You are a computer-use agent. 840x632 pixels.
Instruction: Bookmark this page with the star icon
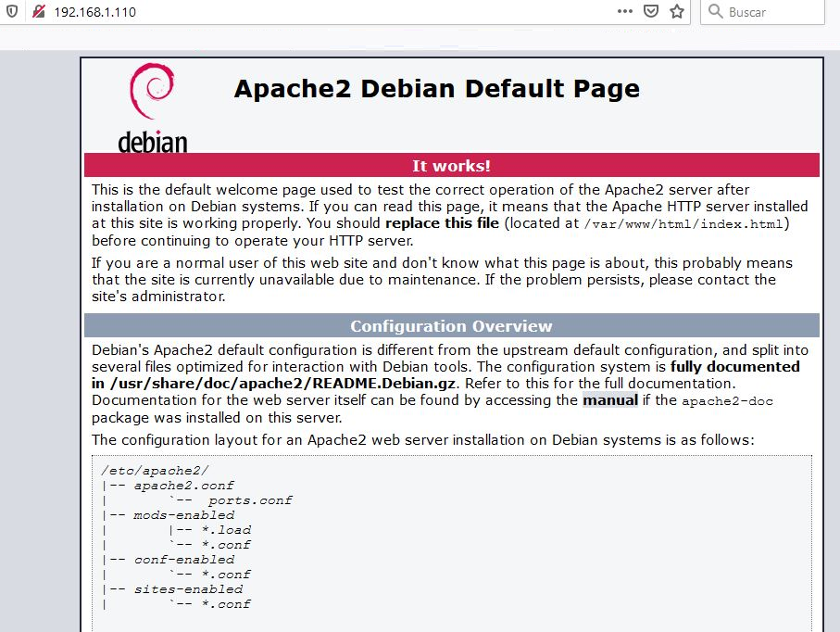coord(677,11)
